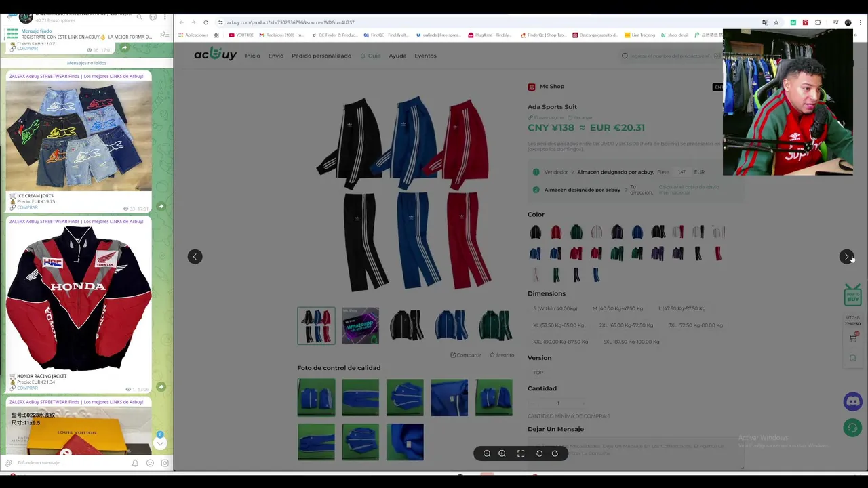Open Telegram channel more options menu

pos(165,17)
